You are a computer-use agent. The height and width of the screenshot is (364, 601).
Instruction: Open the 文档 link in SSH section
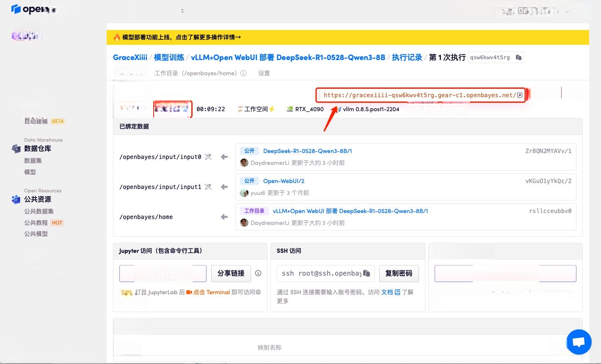387,292
